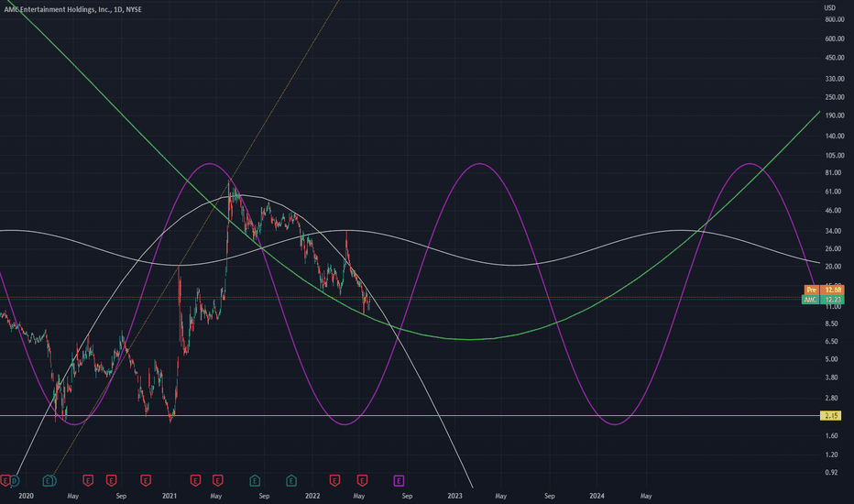Click the 2023 time axis label
Viewport: 854px width, 504px height.
454,496
